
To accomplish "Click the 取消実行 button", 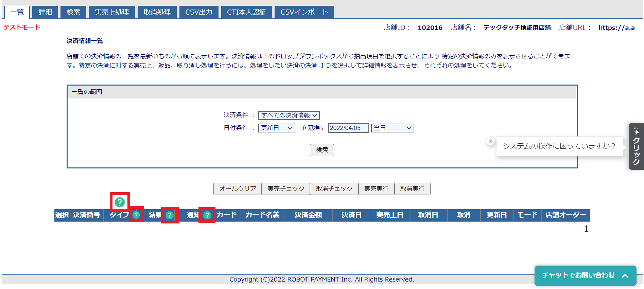I will click(412, 189).
